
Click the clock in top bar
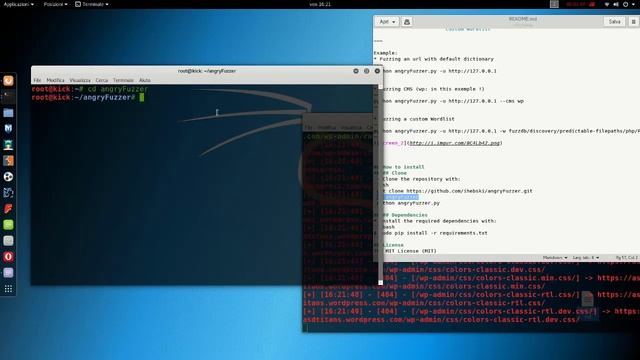point(320,4)
